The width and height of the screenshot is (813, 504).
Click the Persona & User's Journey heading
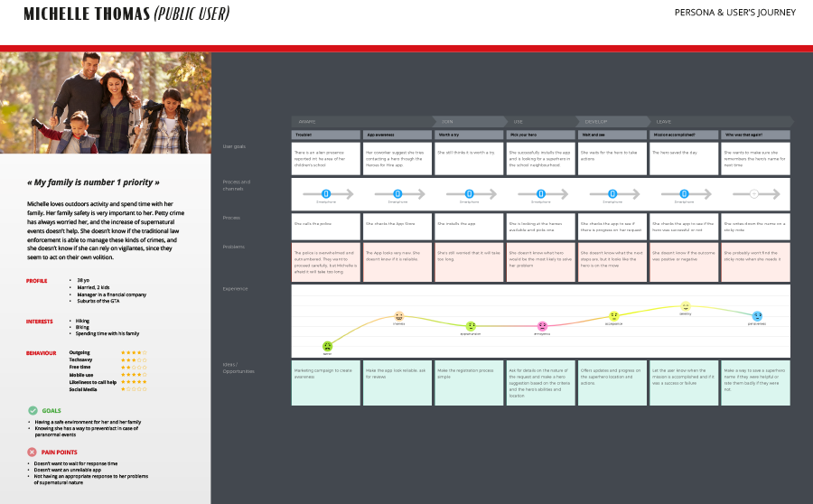click(x=734, y=13)
